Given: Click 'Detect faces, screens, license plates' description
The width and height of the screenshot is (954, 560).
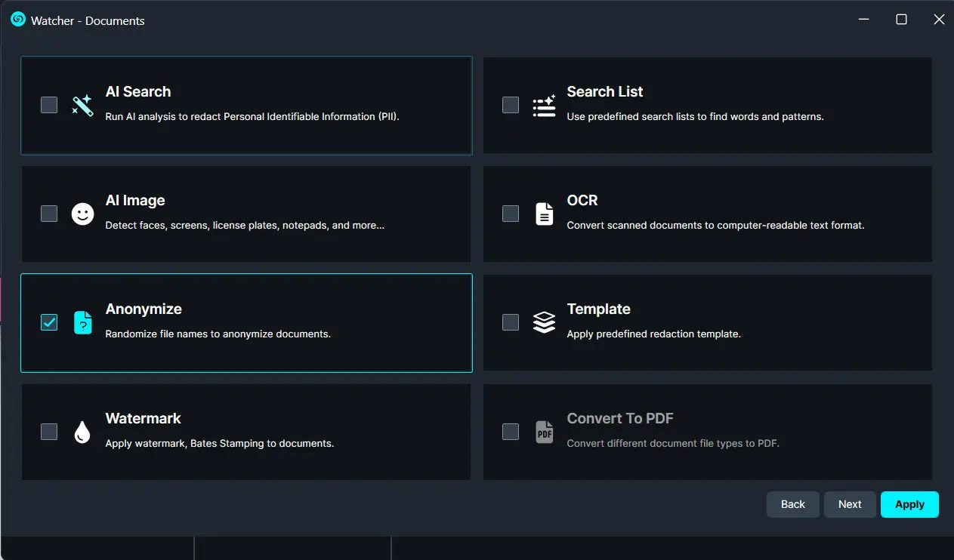Looking at the screenshot, I should 245,225.
